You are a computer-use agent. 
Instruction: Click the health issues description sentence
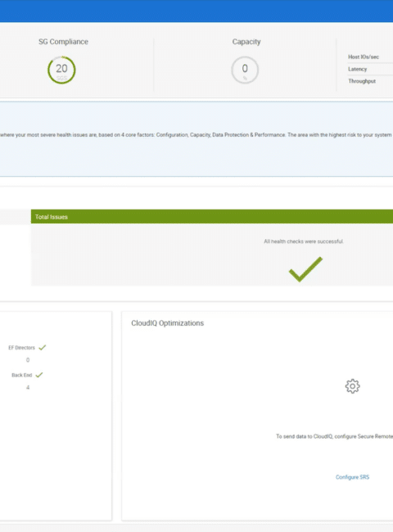coord(196,135)
